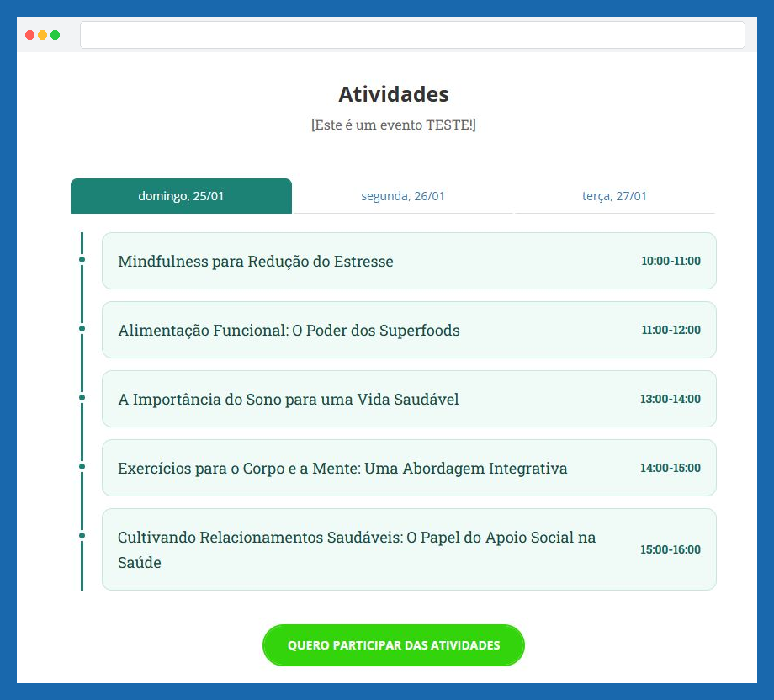
Task: Click the timeline dot beside Cultivando Relacionamentos
Action: [x=82, y=536]
